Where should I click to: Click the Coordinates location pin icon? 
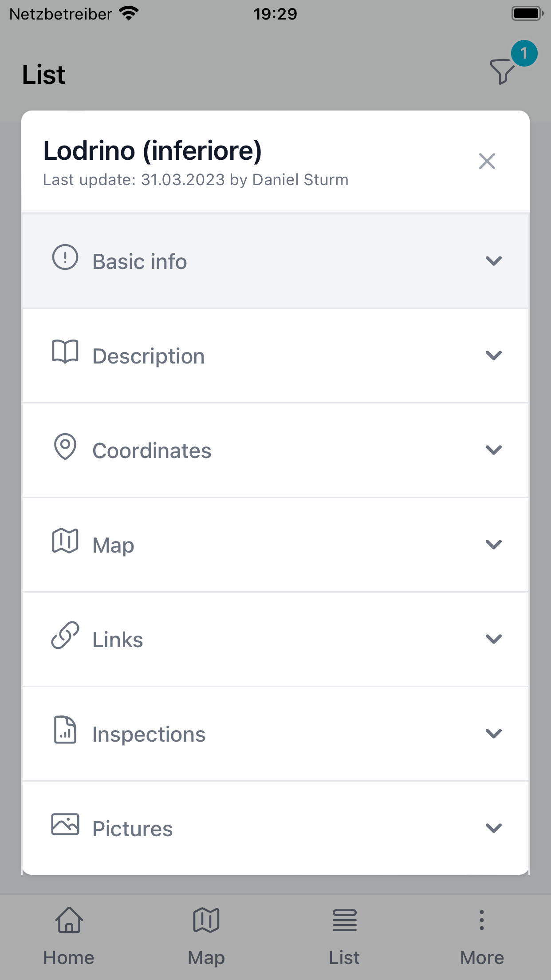coord(65,447)
